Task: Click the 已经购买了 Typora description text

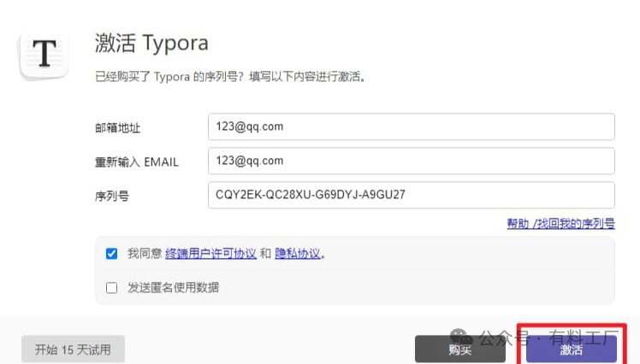Action: click(x=230, y=77)
